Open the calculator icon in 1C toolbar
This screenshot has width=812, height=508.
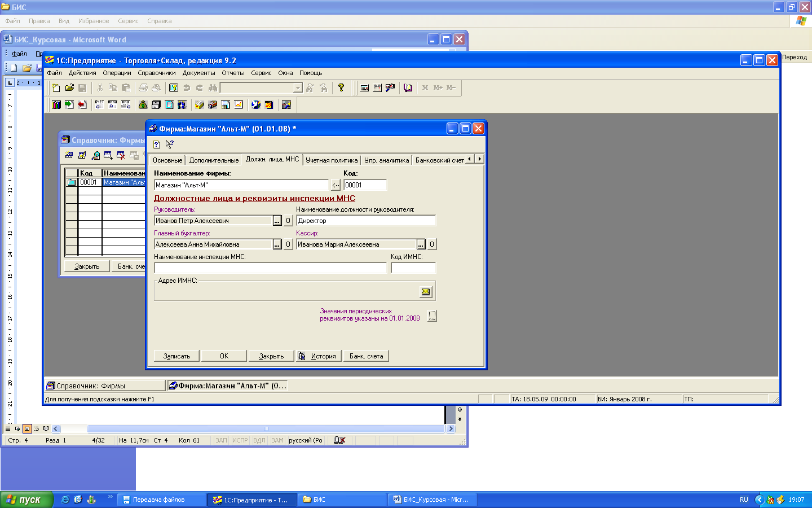pyautogui.click(x=364, y=87)
